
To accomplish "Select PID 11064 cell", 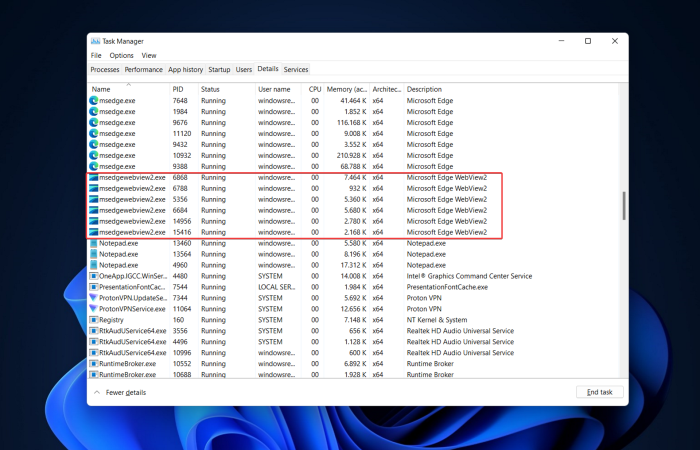I will point(182,309).
